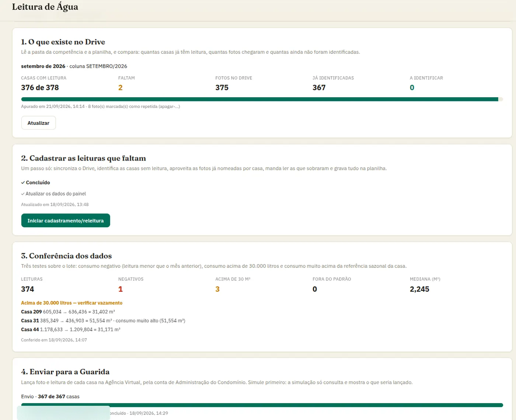The width and height of the screenshot is (516, 420).
Task: Click the Faltam value 2
Action: pyautogui.click(x=121, y=88)
